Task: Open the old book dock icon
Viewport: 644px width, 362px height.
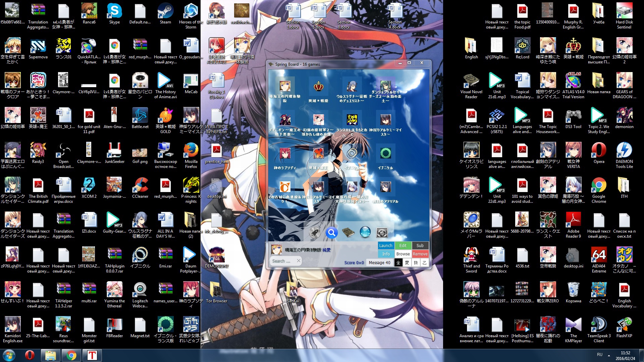Action: (x=348, y=232)
